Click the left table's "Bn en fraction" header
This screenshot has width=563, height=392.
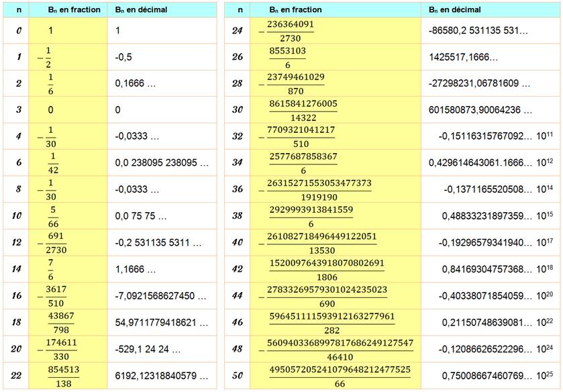coord(77,11)
